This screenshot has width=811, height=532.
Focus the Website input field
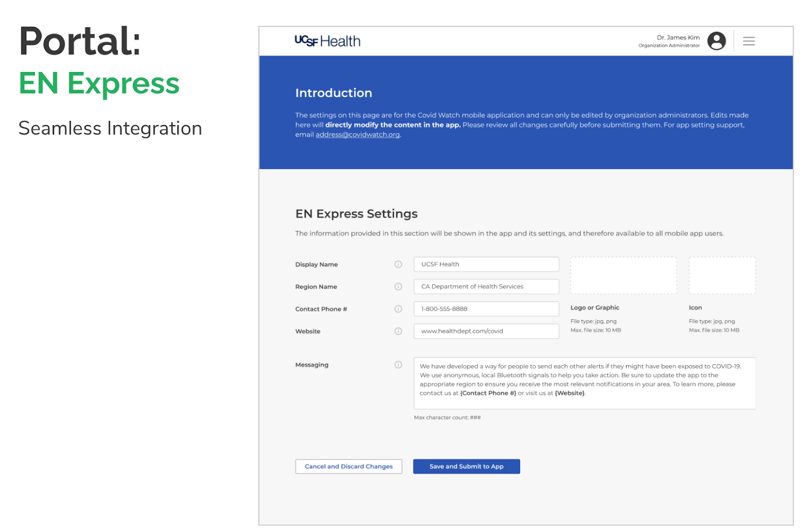(x=487, y=331)
